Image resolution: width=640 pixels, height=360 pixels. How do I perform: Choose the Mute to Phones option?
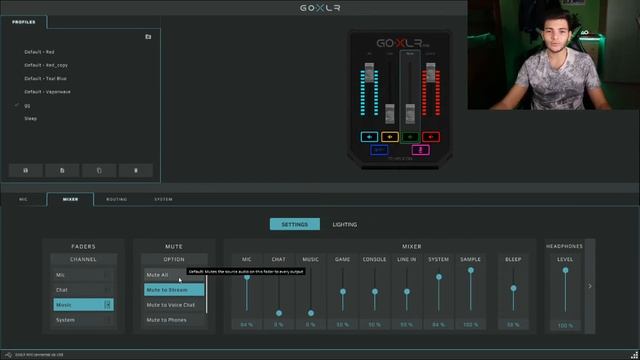click(x=174, y=320)
